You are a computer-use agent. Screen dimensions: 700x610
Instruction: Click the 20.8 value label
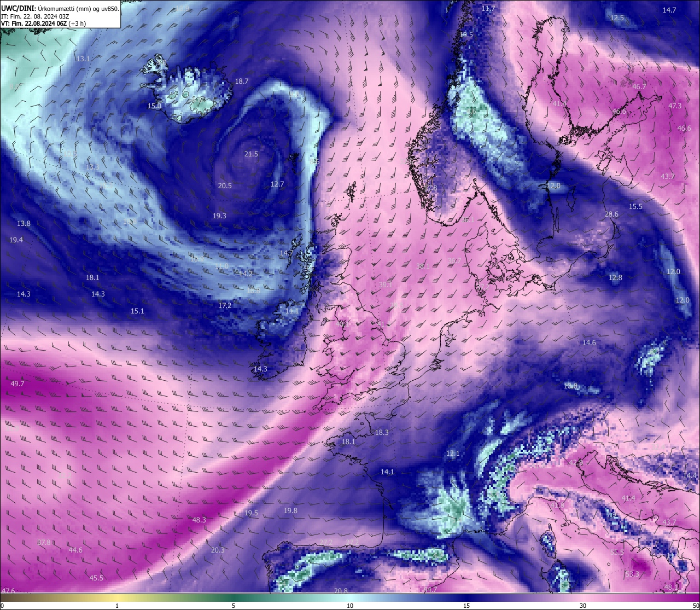(x=341, y=591)
